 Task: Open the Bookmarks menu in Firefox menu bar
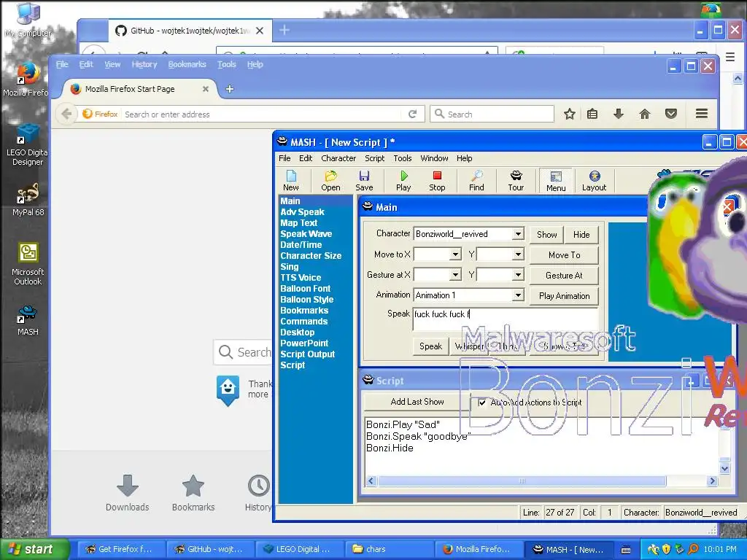point(187,64)
